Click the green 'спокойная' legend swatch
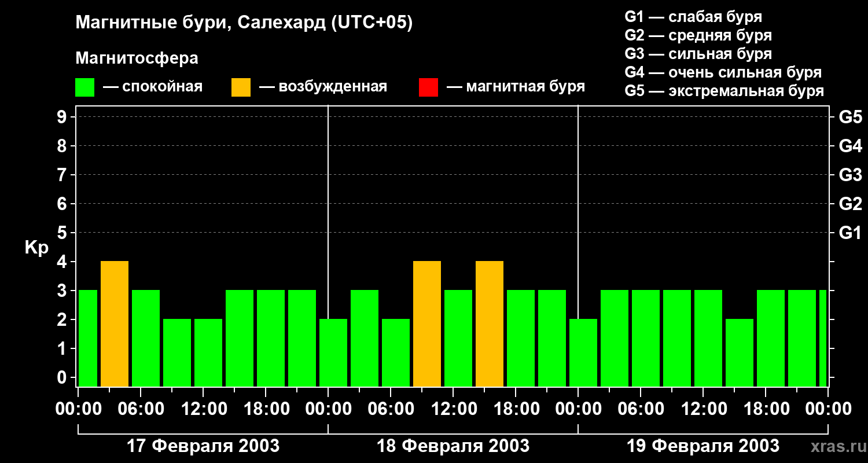The width and height of the screenshot is (868, 463). point(85,87)
